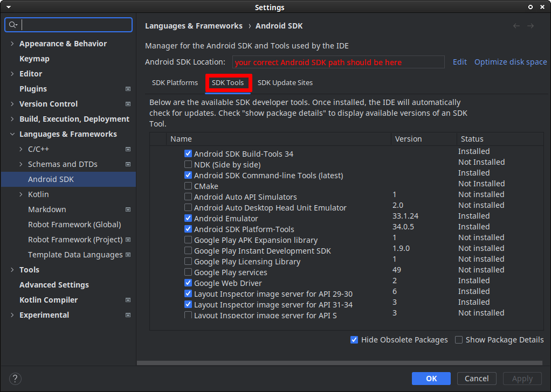
Task: Expand the Experimental section
Action: pyautogui.click(x=12, y=315)
